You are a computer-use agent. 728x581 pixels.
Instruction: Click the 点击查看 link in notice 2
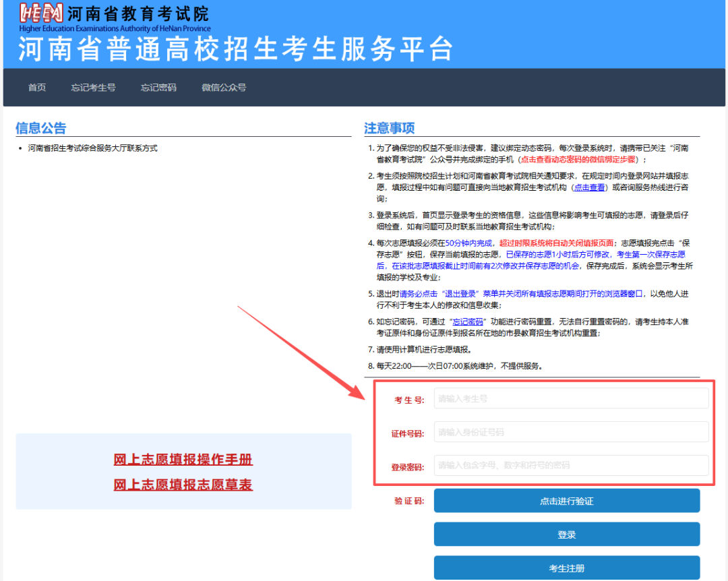click(590, 187)
